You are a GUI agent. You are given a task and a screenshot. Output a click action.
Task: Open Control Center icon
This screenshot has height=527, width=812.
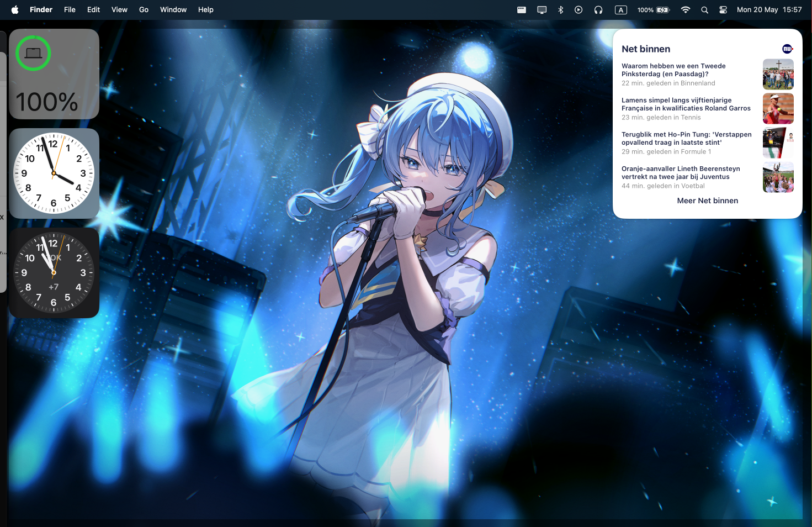pos(723,9)
